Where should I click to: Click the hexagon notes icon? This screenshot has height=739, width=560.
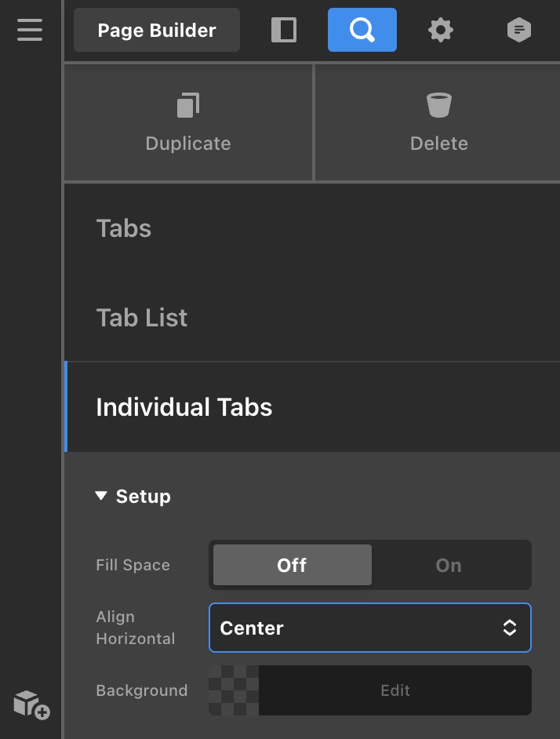tap(518, 30)
